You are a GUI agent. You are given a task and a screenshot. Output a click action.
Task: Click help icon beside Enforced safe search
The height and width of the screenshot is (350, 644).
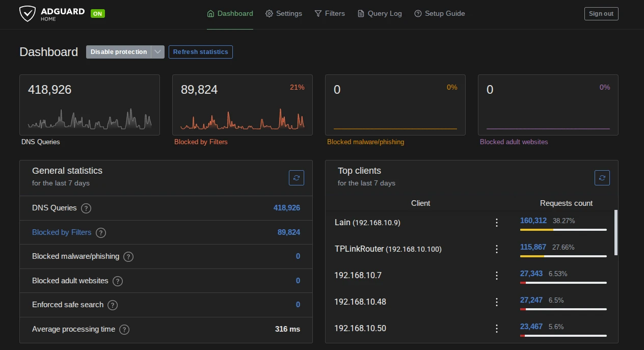[x=113, y=305]
